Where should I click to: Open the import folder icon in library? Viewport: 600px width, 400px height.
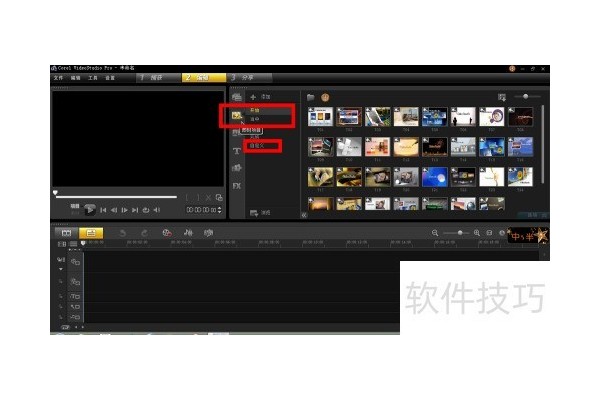point(311,97)
